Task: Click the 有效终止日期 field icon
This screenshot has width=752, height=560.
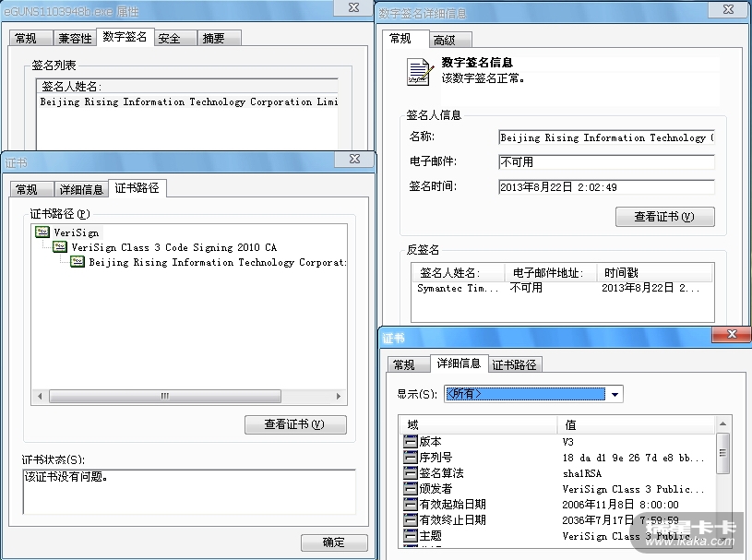Action: click(x=411, y=519)
